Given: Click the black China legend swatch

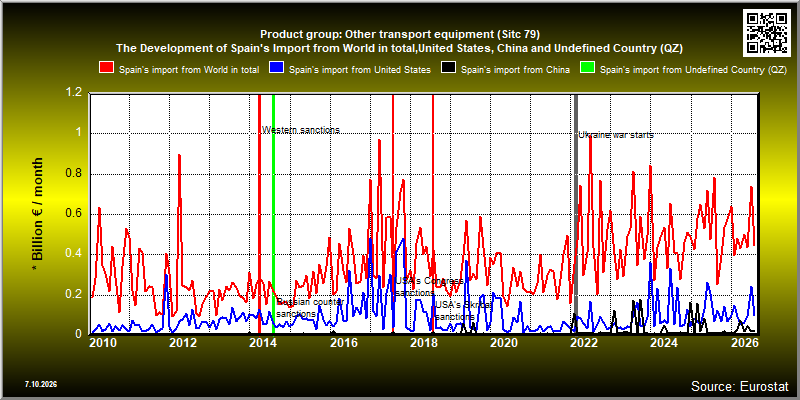Looking at the screenshot, I should click(448, 69).
